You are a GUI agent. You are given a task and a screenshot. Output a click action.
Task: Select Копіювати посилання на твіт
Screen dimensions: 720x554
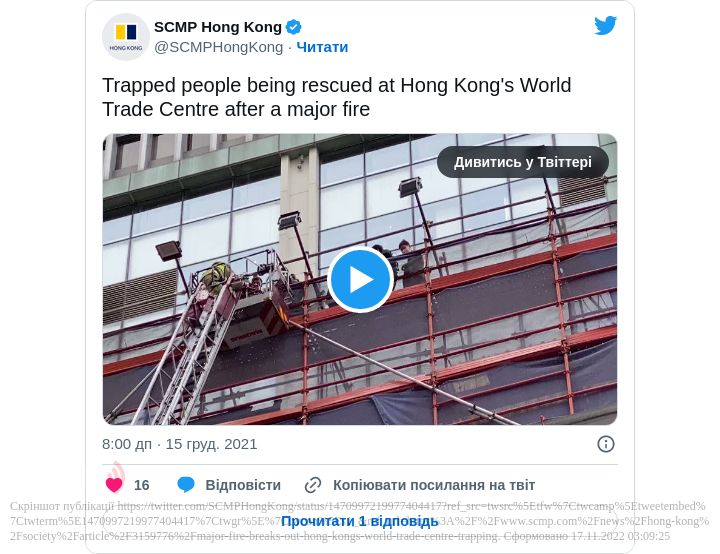(434, 485)
